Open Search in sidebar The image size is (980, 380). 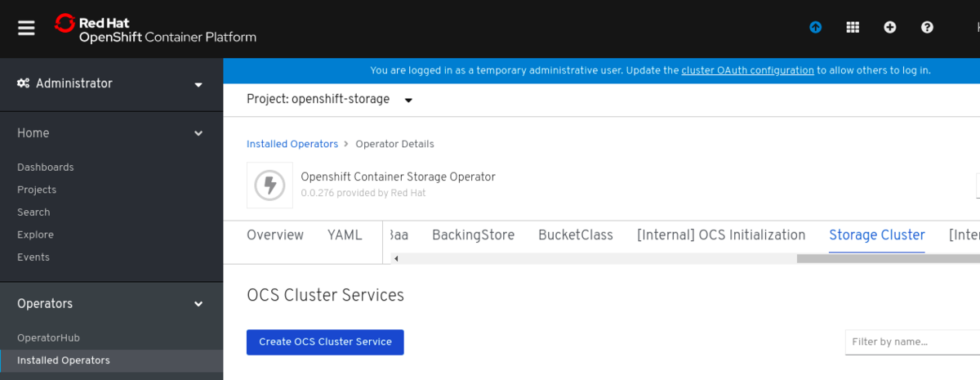33,212
